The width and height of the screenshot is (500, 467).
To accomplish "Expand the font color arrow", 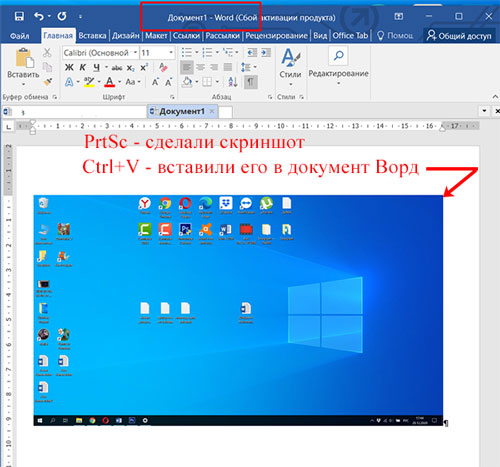I will click(x=119, y=82).
